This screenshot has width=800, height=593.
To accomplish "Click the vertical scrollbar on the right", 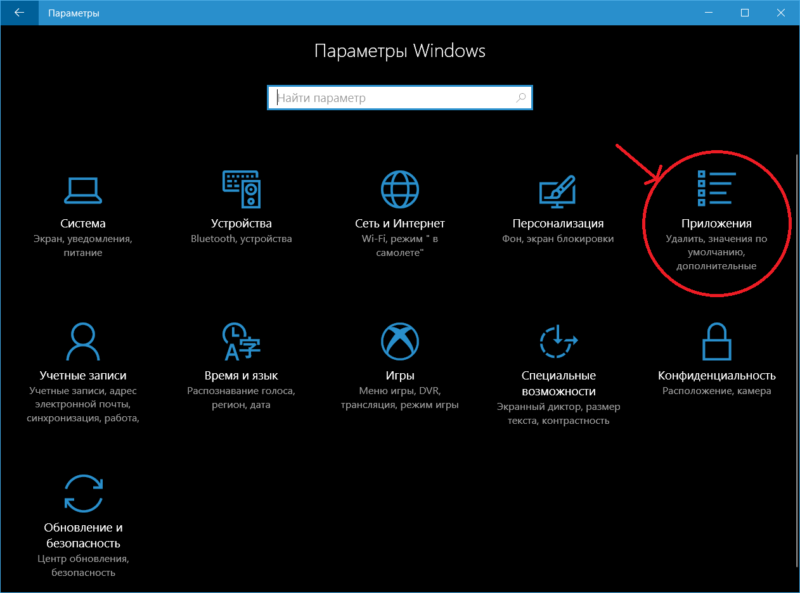I will 796,360.
